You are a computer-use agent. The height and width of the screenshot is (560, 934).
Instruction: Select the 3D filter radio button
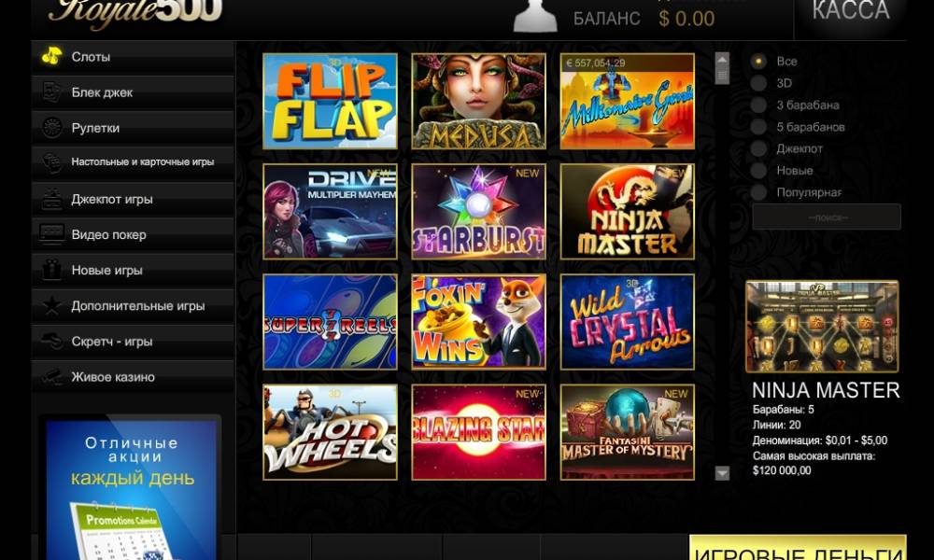pos(758,83)
